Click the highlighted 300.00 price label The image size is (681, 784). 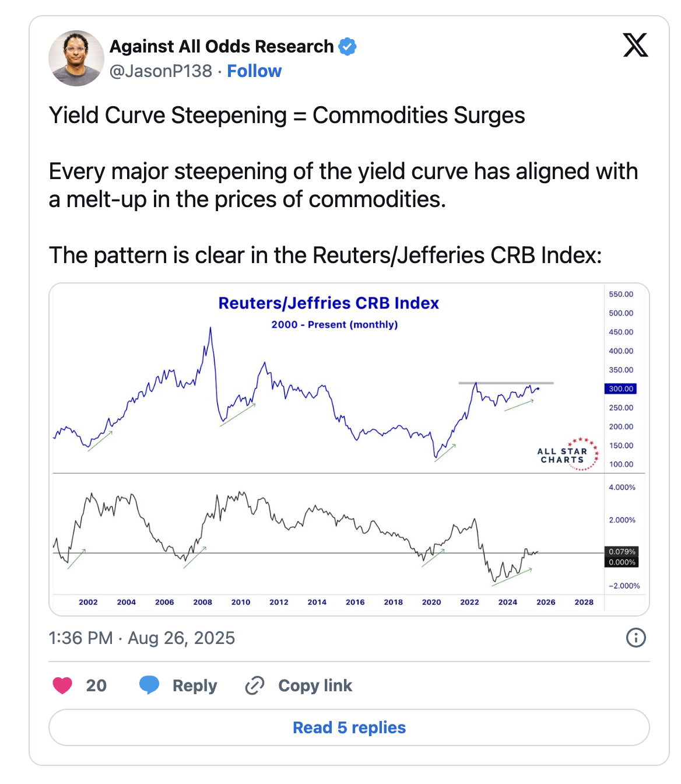click(x=621, y=388)
